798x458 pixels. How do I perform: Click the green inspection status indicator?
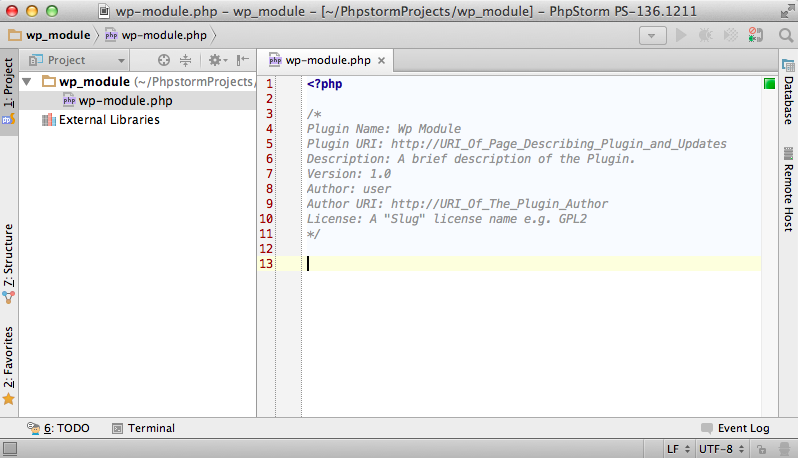770,83
